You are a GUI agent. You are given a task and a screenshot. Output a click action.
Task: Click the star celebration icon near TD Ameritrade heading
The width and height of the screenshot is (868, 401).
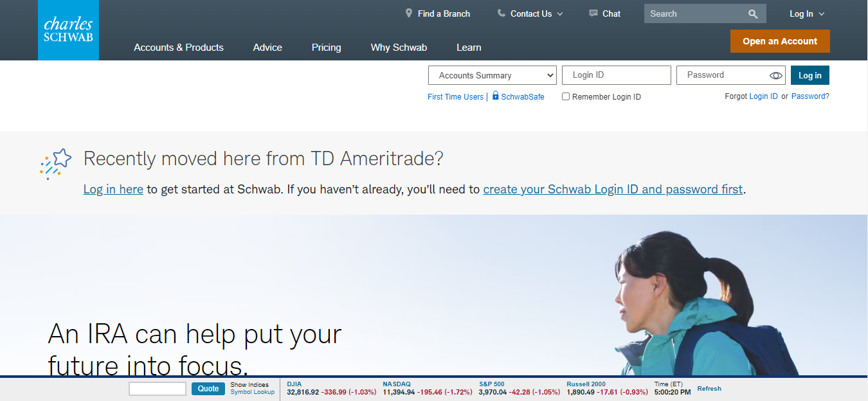tap(55, 163)
